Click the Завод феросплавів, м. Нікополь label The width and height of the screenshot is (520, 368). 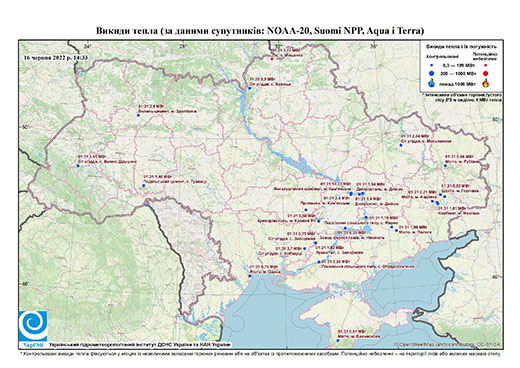tap(352, 238)
